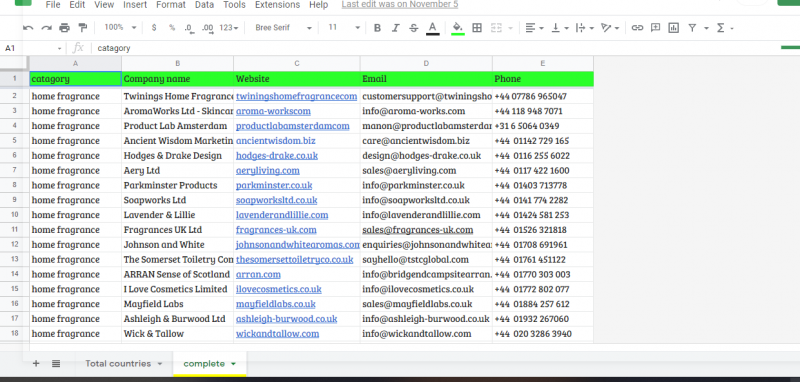Open the Data menu
The image size is (800, 382).
[x=205, y=5]
